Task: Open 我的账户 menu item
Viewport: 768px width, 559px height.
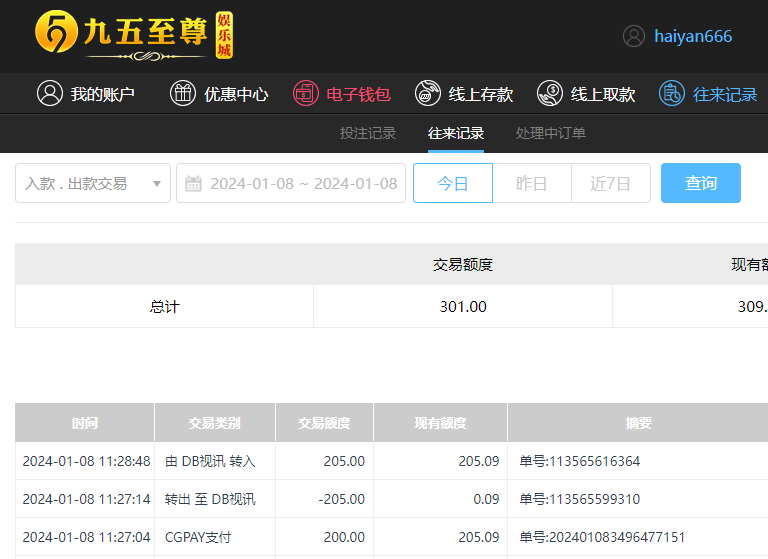Action: point(102,94)
